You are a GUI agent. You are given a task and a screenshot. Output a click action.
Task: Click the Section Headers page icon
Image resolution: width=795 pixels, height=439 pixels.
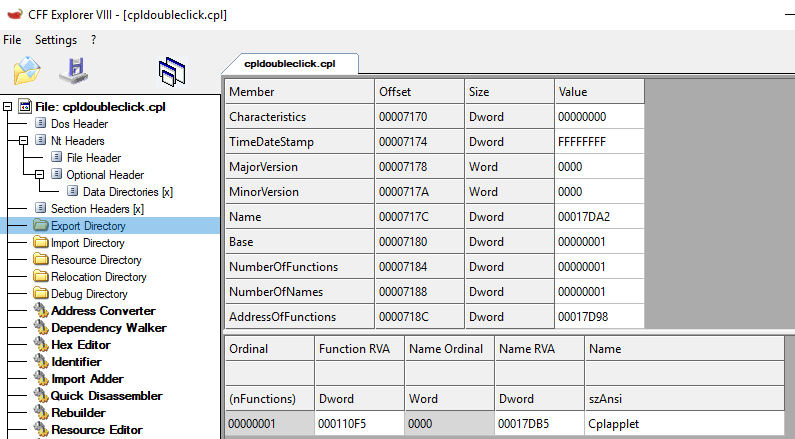pyautogui.click(x=41, y=208)
